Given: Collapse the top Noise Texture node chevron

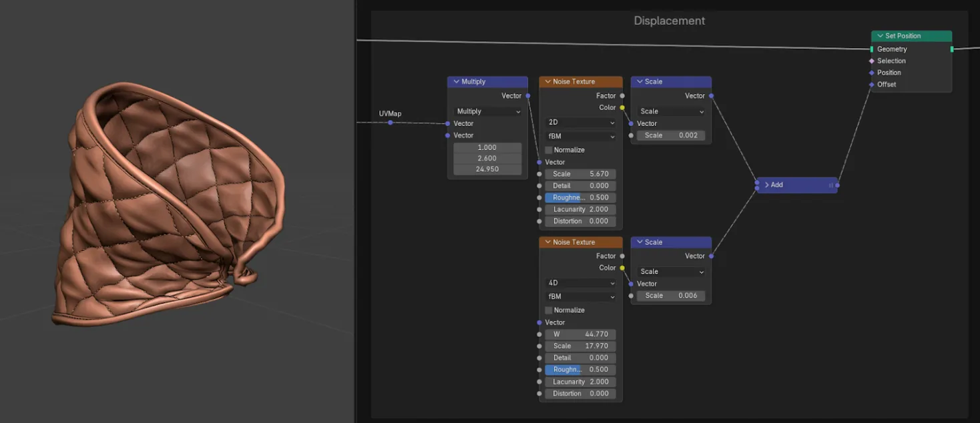Looking at the screenshot, I should 547,81.
